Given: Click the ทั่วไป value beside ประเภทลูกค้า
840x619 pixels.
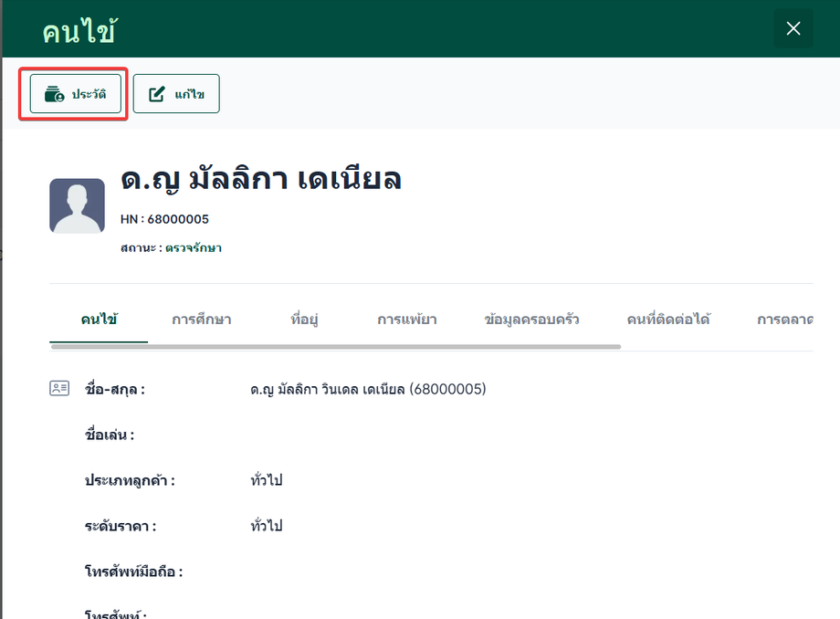Looking at the screenshot, I should tap(267, 480).
